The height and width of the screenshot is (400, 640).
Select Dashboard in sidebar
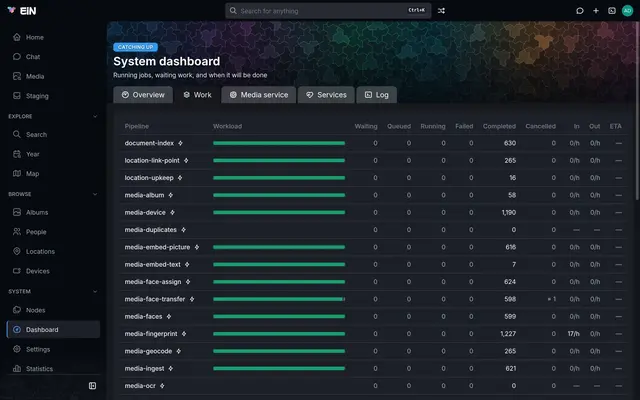coord(53,330)
